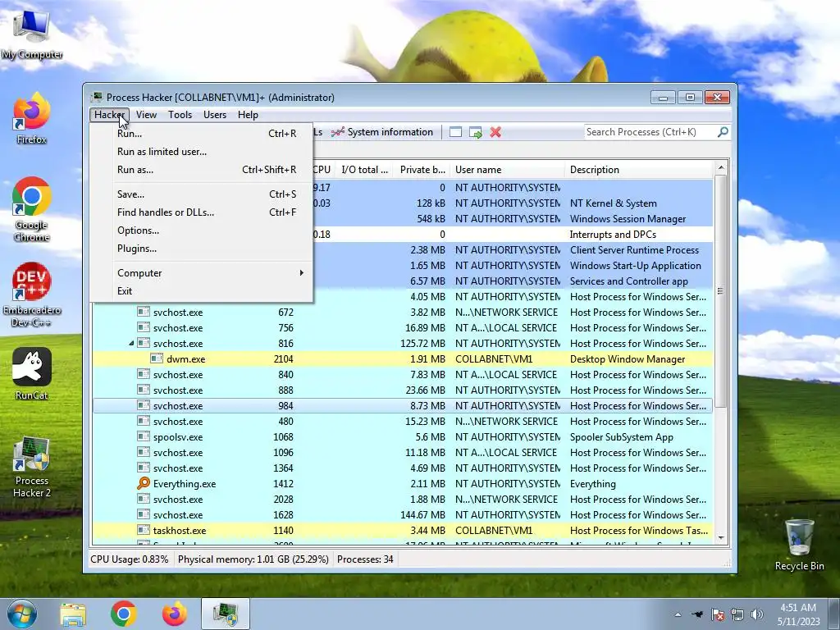
Task: Sort by Private bytes column header
Action: tap(422, 170)
